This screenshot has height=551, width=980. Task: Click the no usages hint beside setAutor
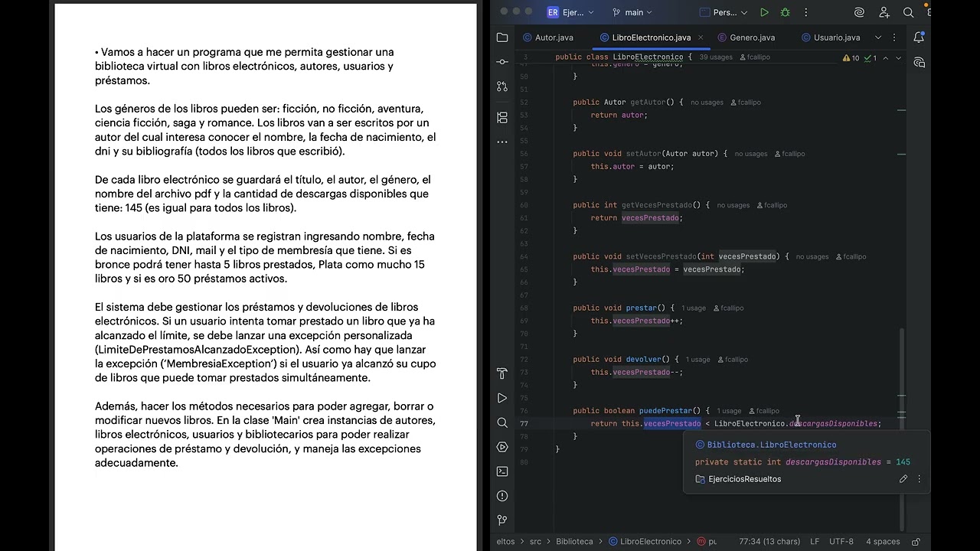pyautogui.click(x=751, y=154)
